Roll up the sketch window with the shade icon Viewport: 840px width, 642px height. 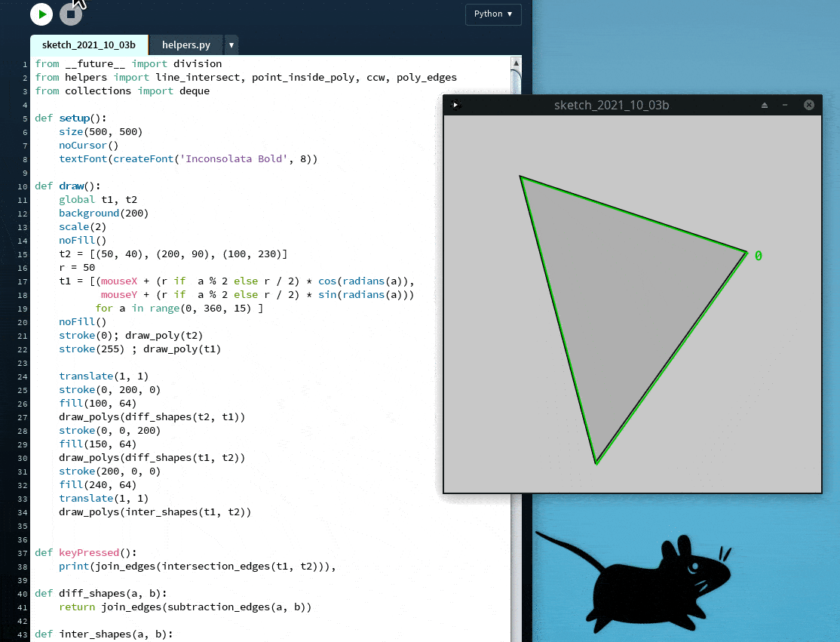[764, 105]
